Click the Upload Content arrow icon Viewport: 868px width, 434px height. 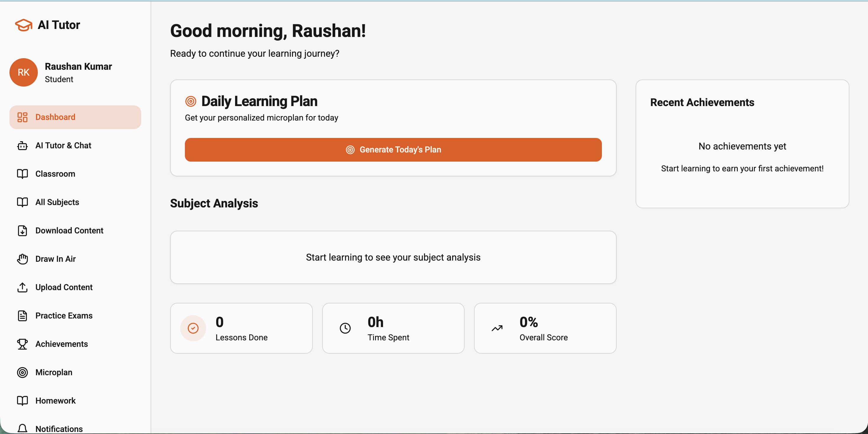point(22,287)
